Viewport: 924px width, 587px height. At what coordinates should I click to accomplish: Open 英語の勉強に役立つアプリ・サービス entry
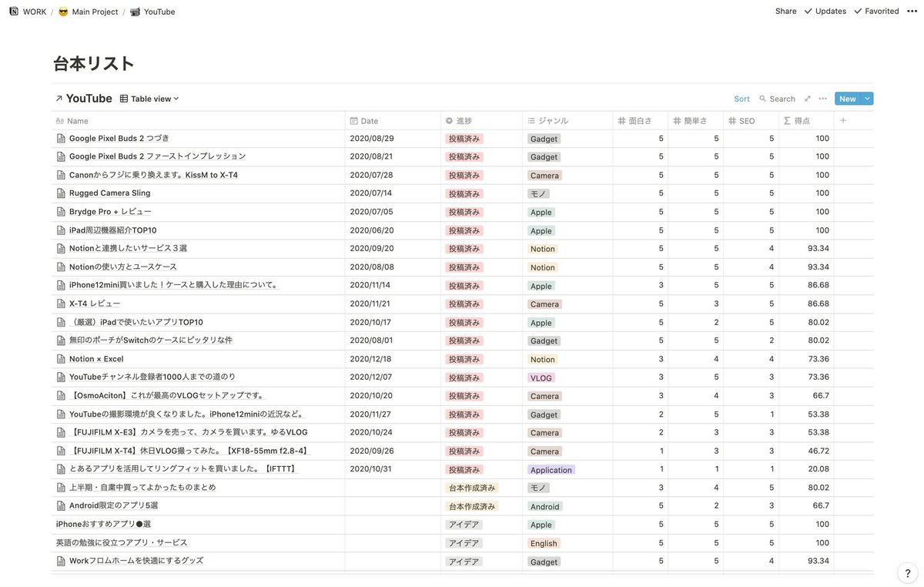[x=122, y=543]
